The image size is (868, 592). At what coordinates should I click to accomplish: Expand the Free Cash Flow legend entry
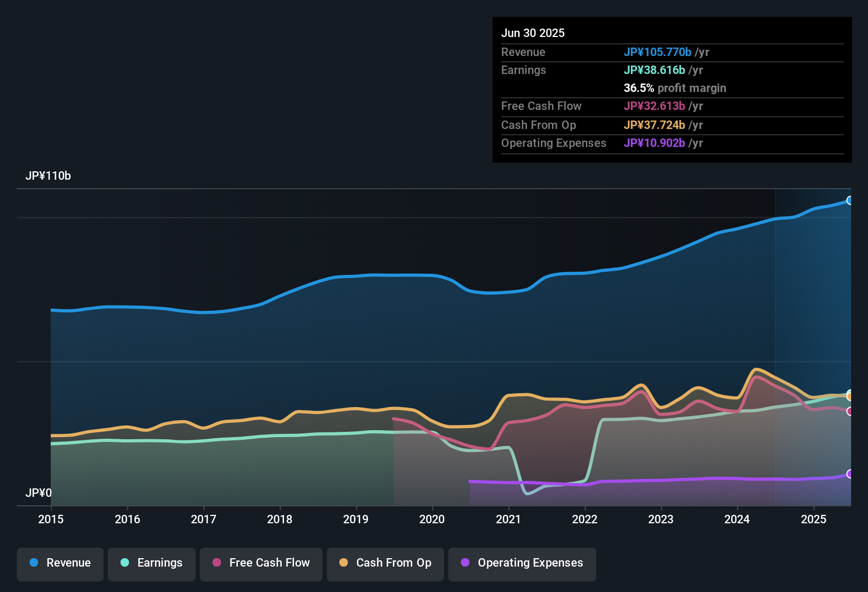pos(261,563)
